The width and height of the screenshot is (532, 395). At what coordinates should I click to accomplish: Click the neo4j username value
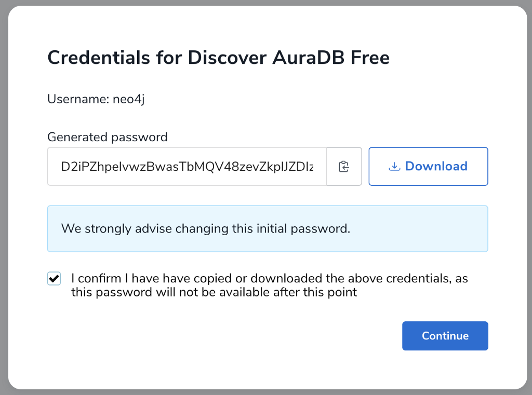tap(129, 99)
